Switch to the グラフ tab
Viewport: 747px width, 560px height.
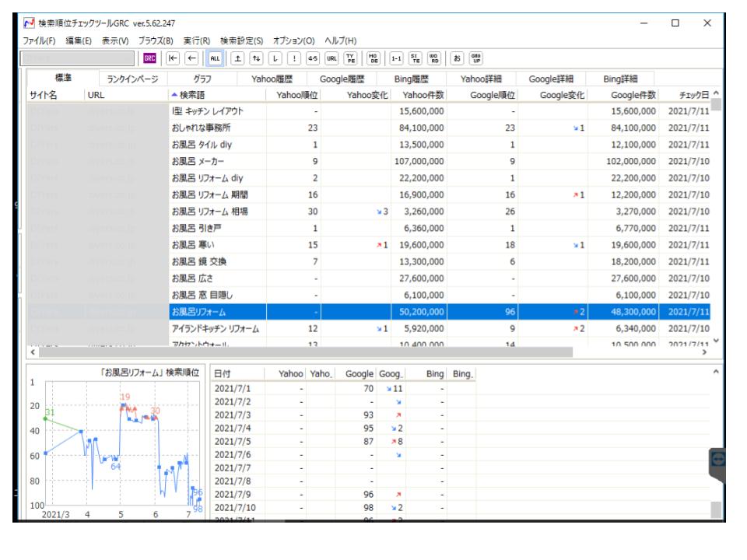[x=202, y=79]
